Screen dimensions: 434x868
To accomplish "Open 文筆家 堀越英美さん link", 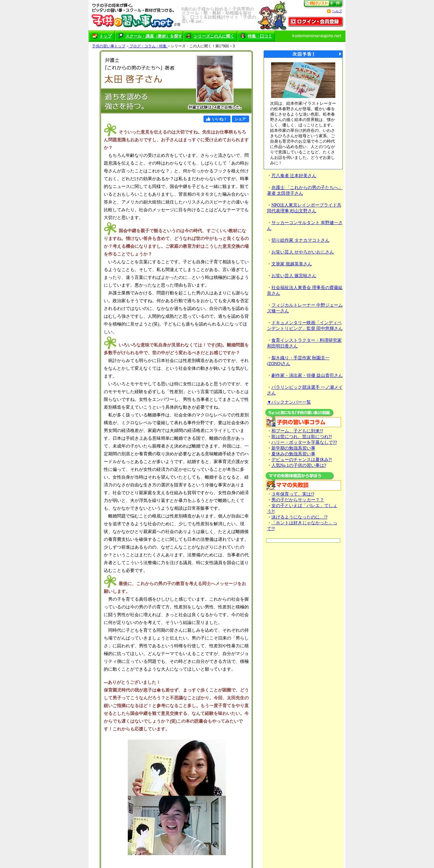I will pos(291,264).
